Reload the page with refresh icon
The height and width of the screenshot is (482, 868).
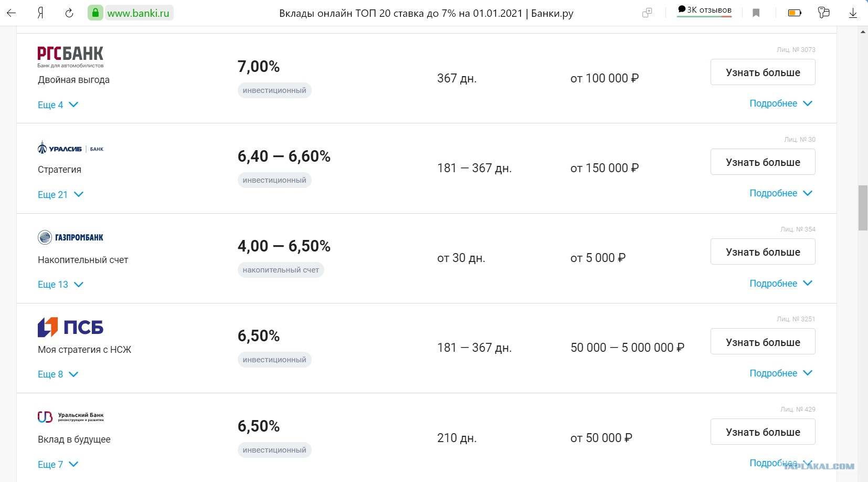(69, 13)
